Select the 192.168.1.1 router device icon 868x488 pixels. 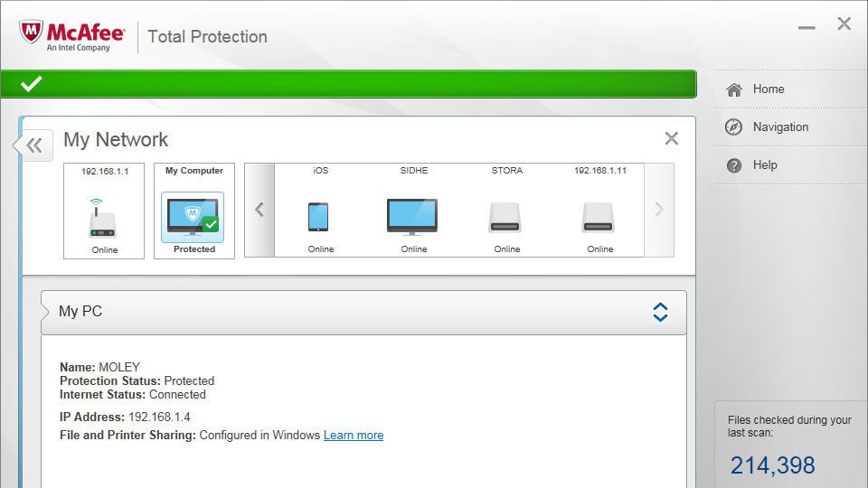(102, 218)
